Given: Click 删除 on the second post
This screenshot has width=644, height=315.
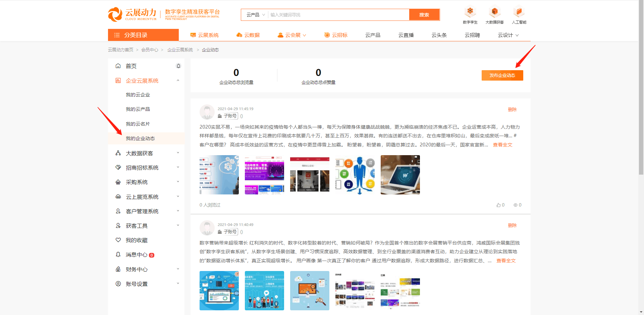Looking at the screenshot, I should 513,225.
